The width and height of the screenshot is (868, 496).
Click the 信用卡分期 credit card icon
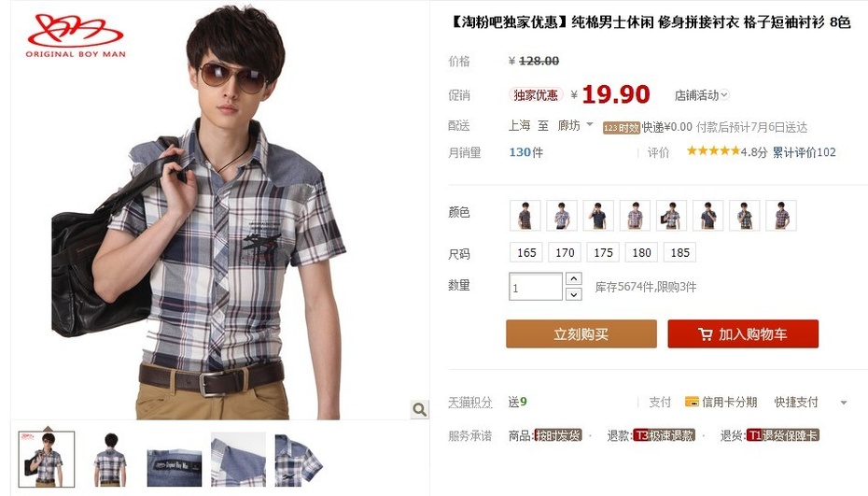coord(692,402)
